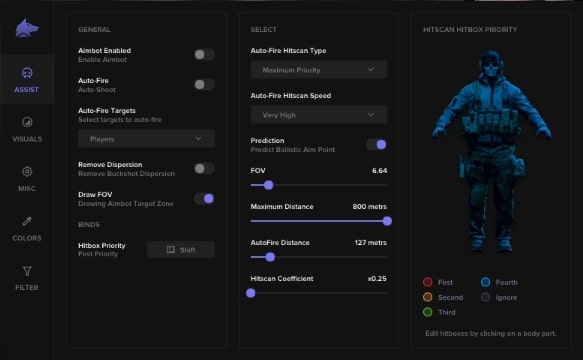The height and width of the screenshot is (360, 583).
Task: Click the Auto-Fire Targets label
Action: (107, 110)
